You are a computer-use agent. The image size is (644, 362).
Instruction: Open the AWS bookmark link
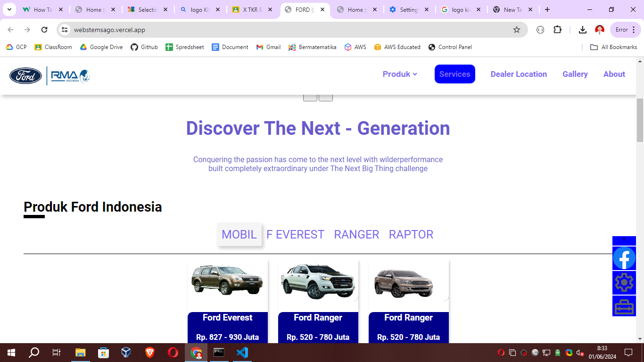(355, 47)
